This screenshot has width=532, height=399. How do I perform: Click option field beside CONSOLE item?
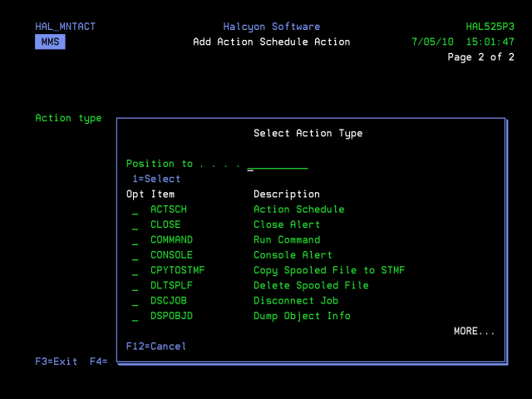(x=135, y=256)
